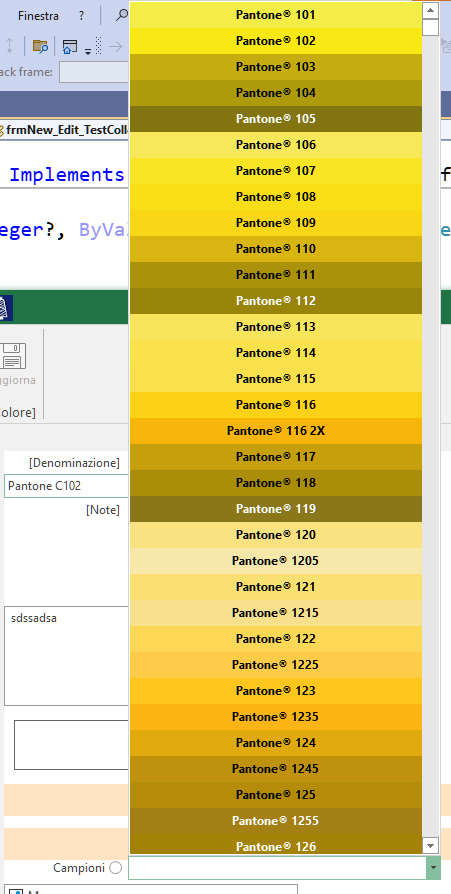Click the notes text box containing sdssadsa
Screen dimensions: 451x894
coord(67,656)
